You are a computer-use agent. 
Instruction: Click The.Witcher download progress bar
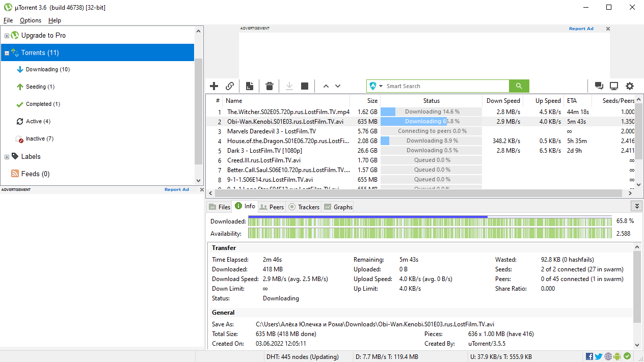(x=432, y=112)
